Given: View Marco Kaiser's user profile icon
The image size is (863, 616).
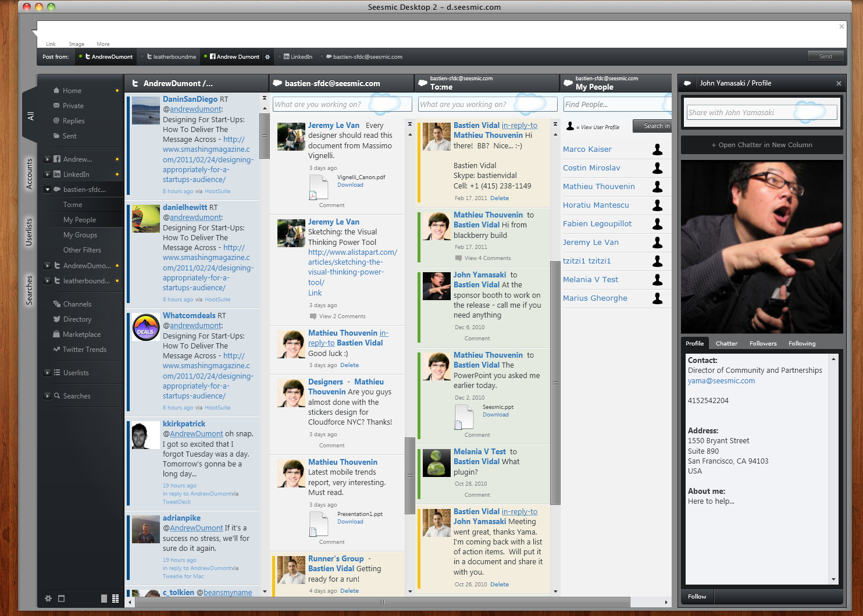Looking at the screenshot, I should [657, 149].
